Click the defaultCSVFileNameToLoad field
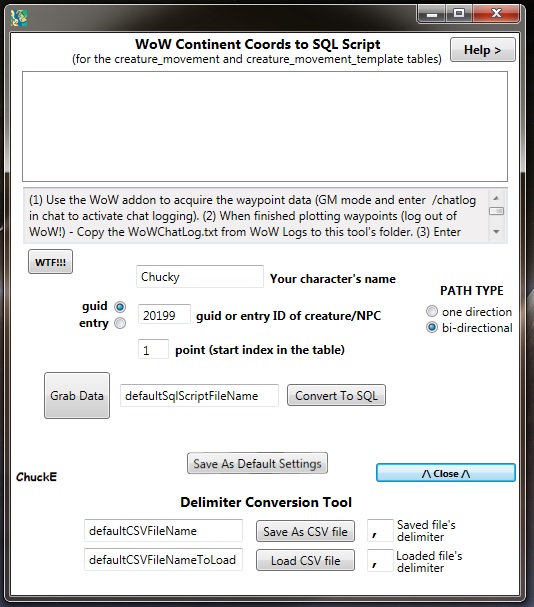534x607 pixels. click(163, 559)
